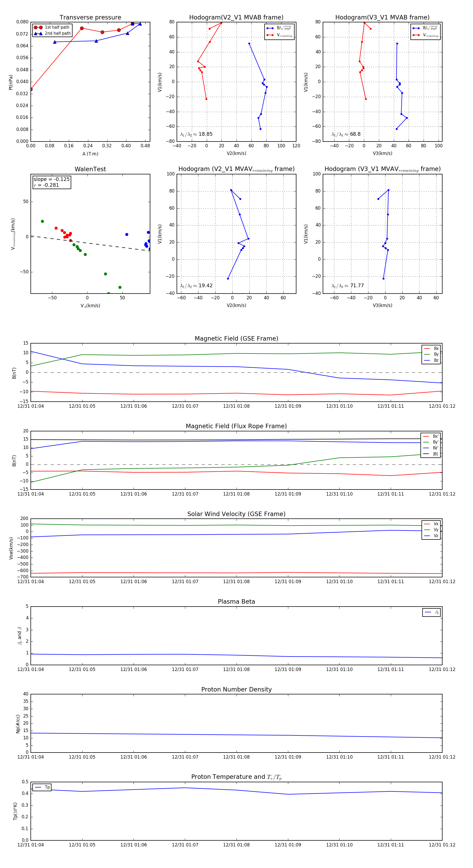Select the 'Bx' legend entry in GSE plot
Viewport: 473px width, 868px height.
[431, 349]
